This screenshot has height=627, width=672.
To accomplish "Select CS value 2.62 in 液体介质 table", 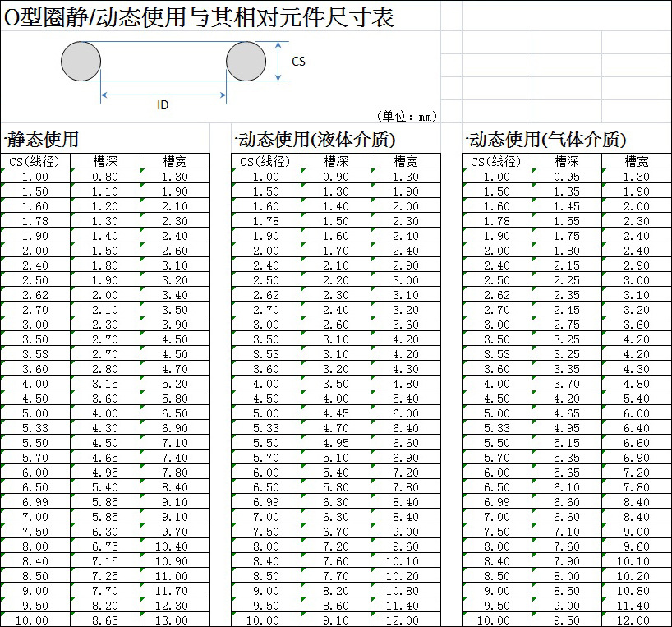I will (265, 295).
